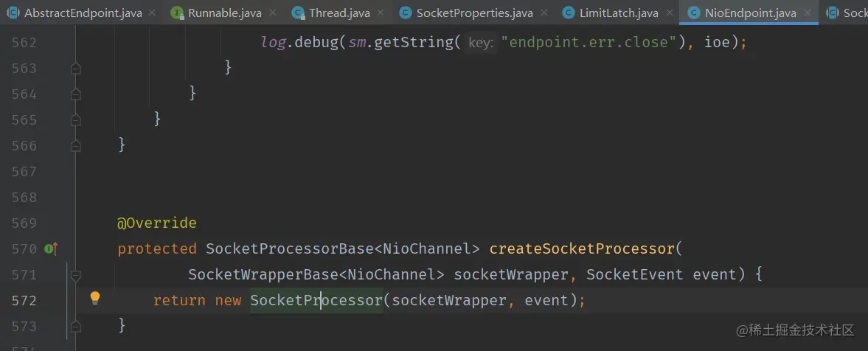This screenshot has height=351, width=868.
Task: Click the SocketProperties.java class icon
Action: point(406,13)
